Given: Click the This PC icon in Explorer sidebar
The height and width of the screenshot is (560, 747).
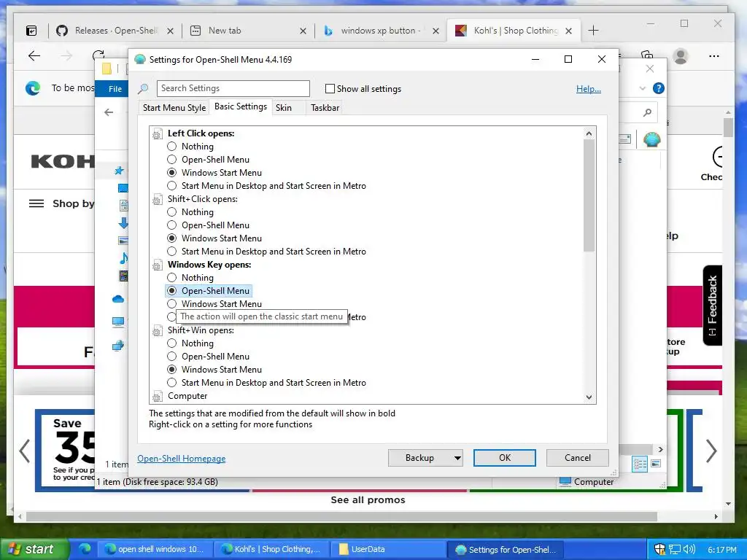Looking at the screenshot, I should tap(118, 322).
